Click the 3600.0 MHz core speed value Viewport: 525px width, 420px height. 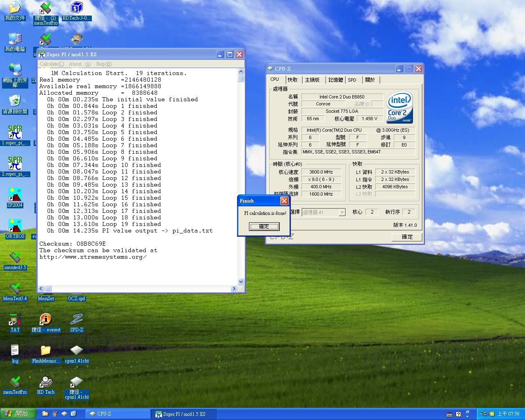[321, 172]
